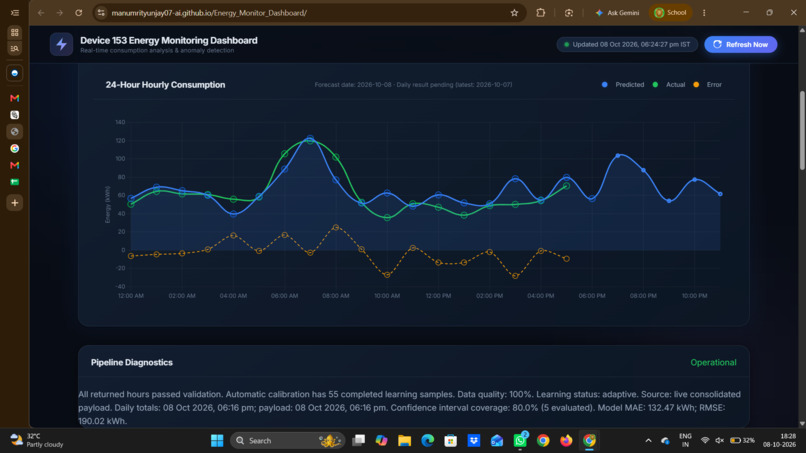The image size is (806, 453).
Task: Switch to the blue circle pinned tab
Action: point(14,73)
